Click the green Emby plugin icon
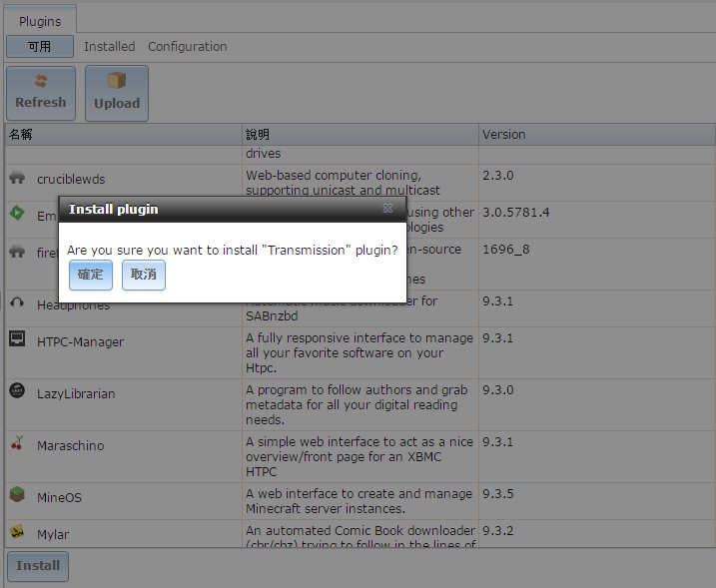Screen dimensions: 716x588 click(17, 213)
